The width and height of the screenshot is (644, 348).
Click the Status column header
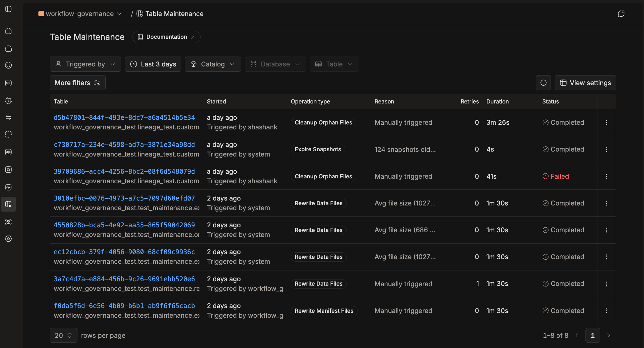point(550,101)
